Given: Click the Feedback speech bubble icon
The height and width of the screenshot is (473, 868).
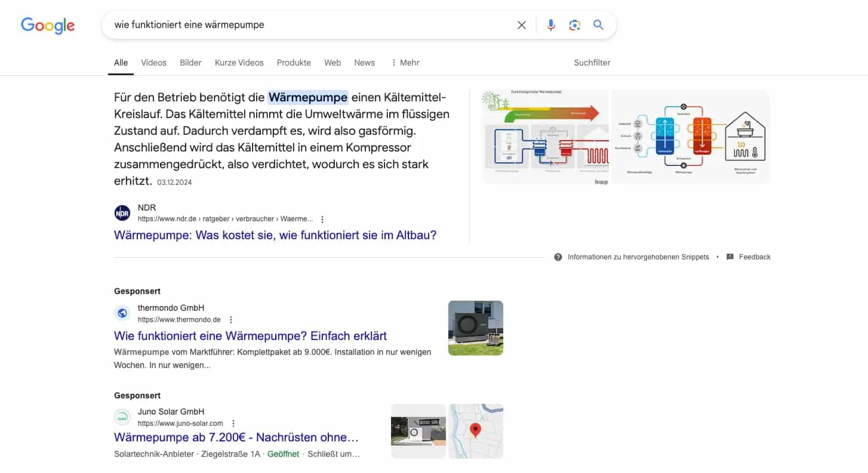Looking at the screenshot, I should pos(730,257).
